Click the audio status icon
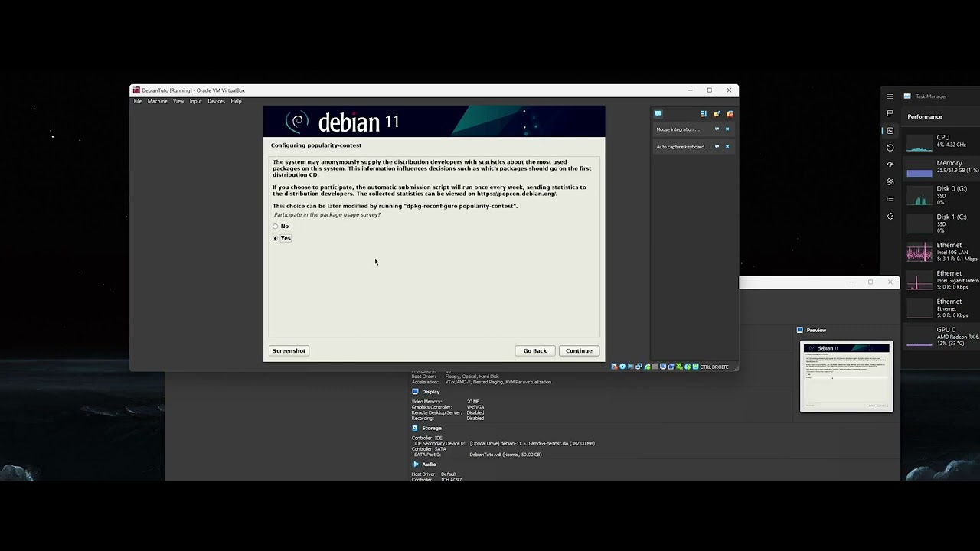The width and height of the screenshot is (980, 551). (631, 367)
